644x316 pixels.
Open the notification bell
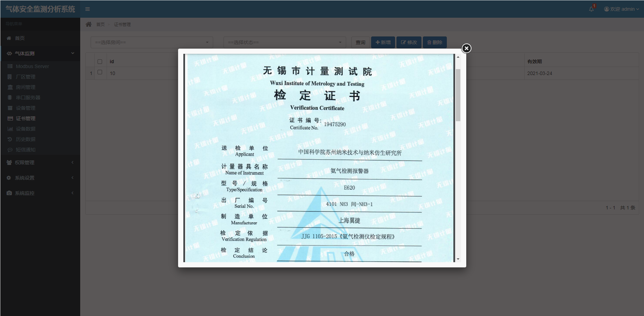click(x=592, y=9)
